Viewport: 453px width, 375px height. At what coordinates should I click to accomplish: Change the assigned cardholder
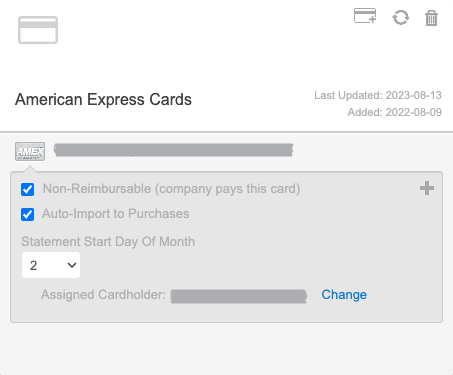tap(344, 295)
